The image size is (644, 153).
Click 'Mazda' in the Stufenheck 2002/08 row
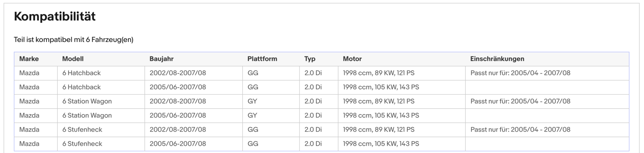point(29,129)
